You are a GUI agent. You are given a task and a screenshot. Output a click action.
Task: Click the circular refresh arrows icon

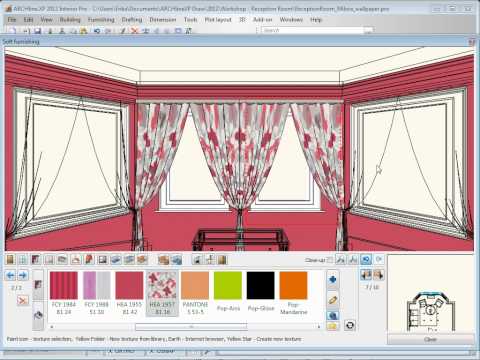pos(350,325)
